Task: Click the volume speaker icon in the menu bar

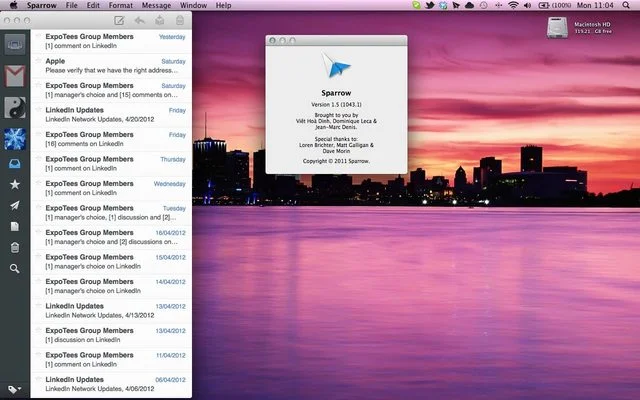Action: (x=527, y=5)
